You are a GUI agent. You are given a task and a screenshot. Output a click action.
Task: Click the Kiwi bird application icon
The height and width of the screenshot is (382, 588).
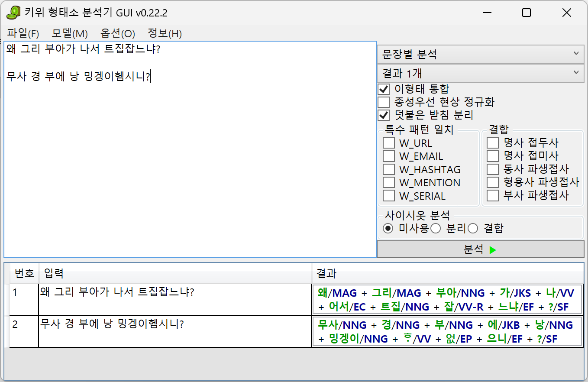pos(13,13)
